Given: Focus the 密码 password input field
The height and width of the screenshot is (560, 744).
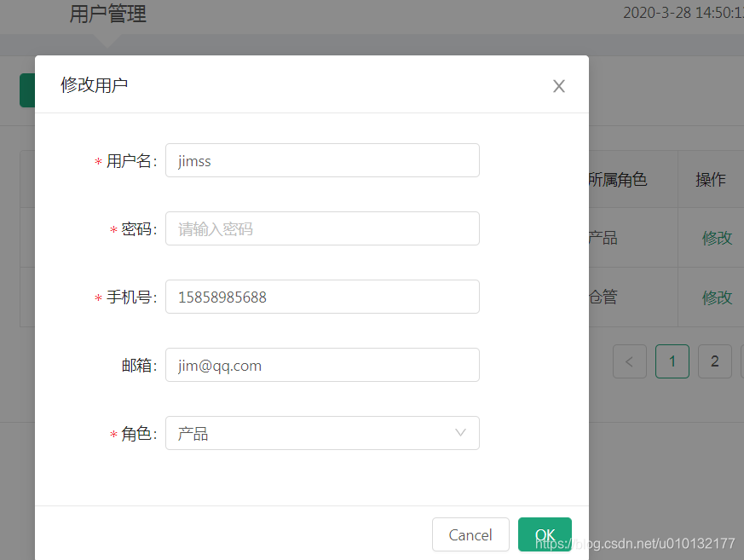Looking at the screenshot, I should pyautogui.click(x=322, y=228).
